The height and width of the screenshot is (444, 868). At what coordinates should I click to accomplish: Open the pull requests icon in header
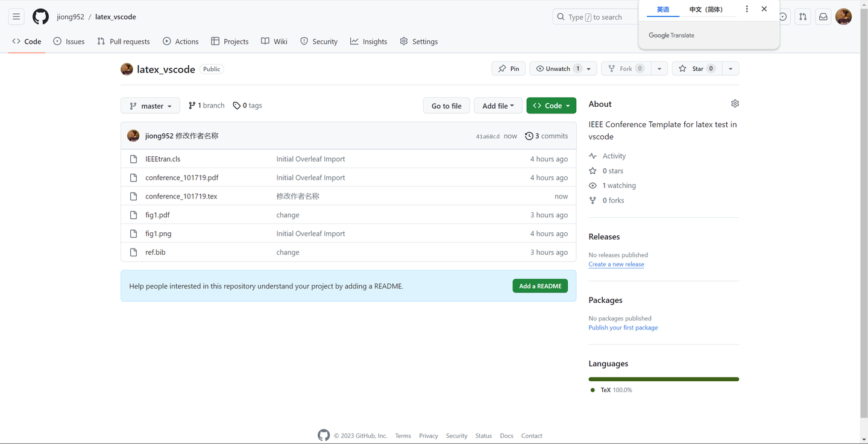coord(802,16)
